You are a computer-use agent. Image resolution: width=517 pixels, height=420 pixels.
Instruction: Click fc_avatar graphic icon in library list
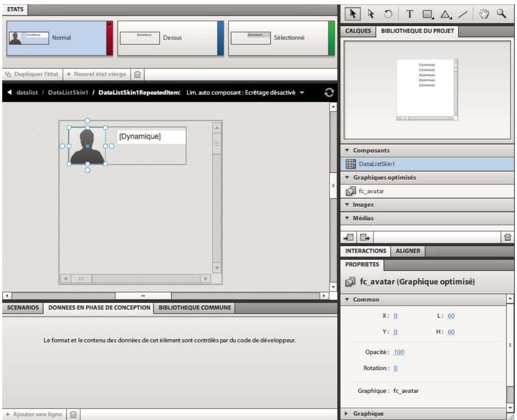[350, 191]
